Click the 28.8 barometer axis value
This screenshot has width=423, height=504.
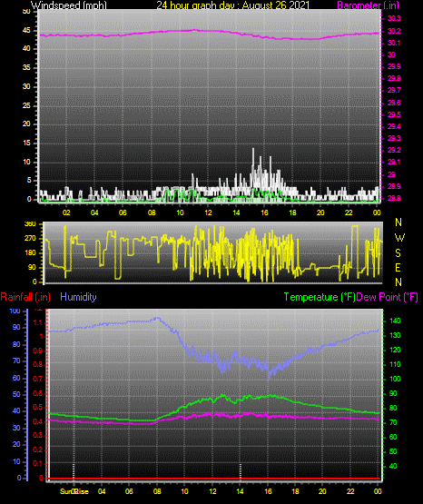(394, 198)
